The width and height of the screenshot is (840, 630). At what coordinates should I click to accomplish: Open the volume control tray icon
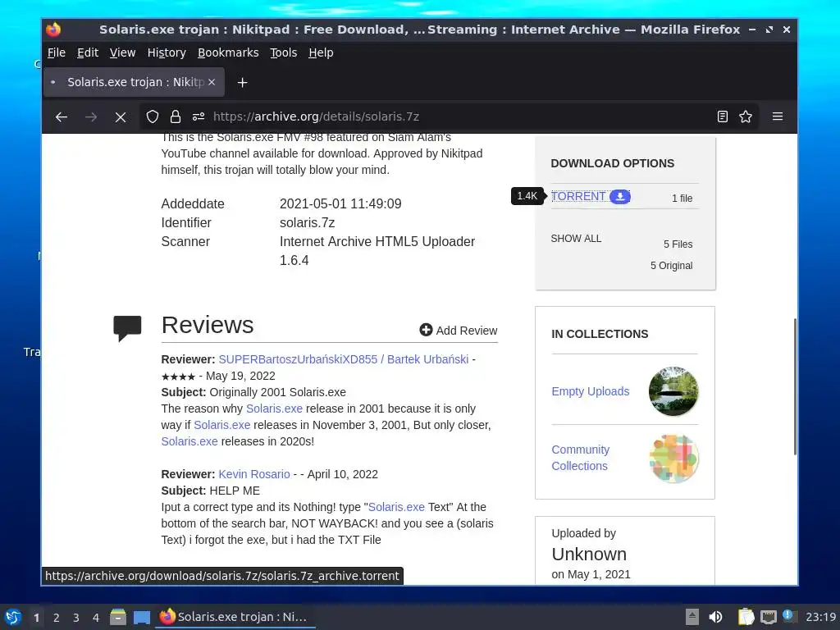tap(715, 617)
